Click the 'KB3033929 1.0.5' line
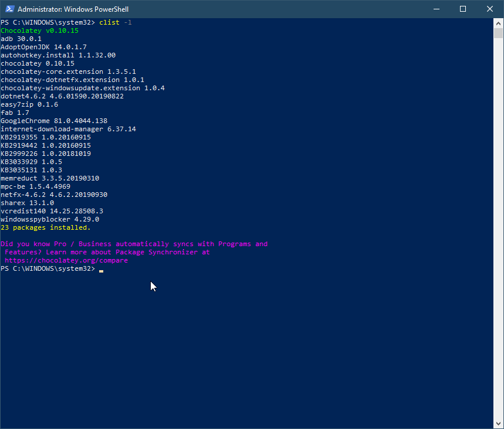The height and width of the screenshot is (429, 504). click(x=31, y=162)
